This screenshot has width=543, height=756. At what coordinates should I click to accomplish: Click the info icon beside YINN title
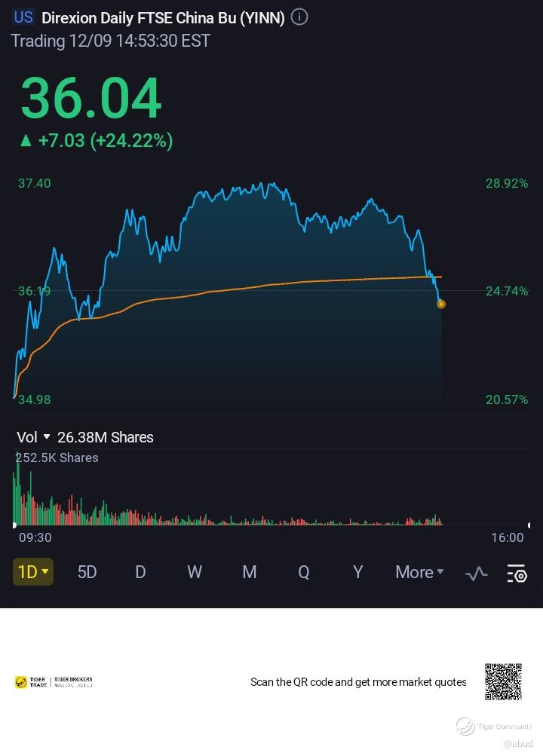pyautogui.click(x=299, y=17)
